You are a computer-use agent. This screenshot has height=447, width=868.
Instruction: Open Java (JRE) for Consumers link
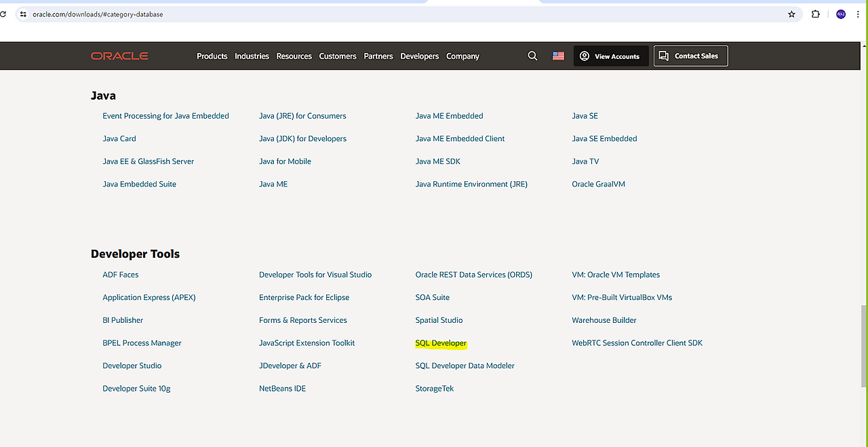[302, 116]
